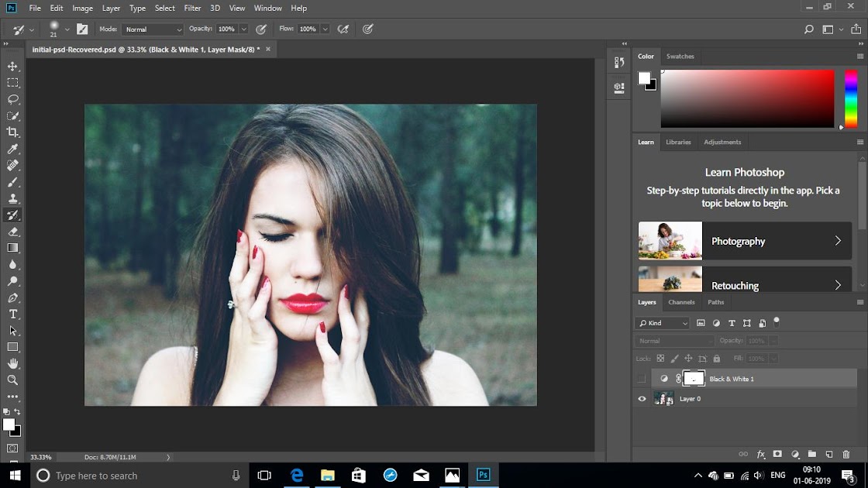Switch to the Channels tab
This screenshot has height=488, width=868.
681,302
